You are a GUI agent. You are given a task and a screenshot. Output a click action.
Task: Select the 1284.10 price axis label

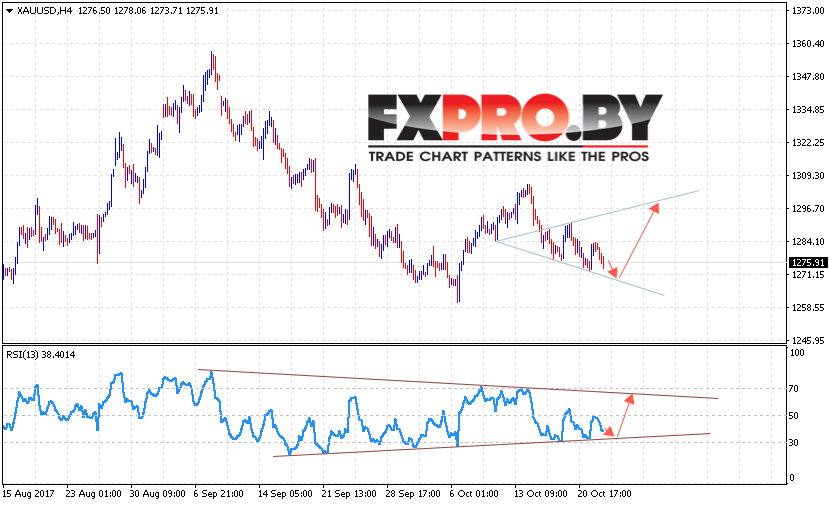coord(808,242)
